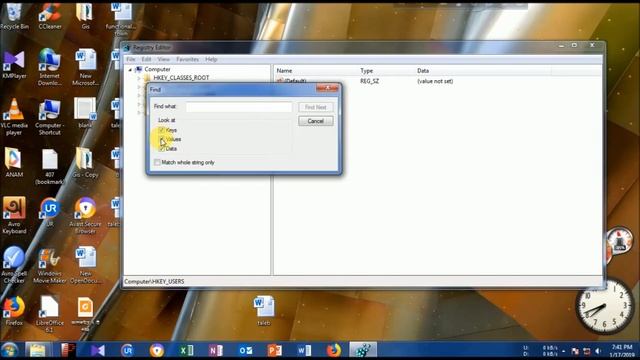Open Firefox from the taskbar
The width and height of the screenshot is (640, 360).
(x=333, y=350)
